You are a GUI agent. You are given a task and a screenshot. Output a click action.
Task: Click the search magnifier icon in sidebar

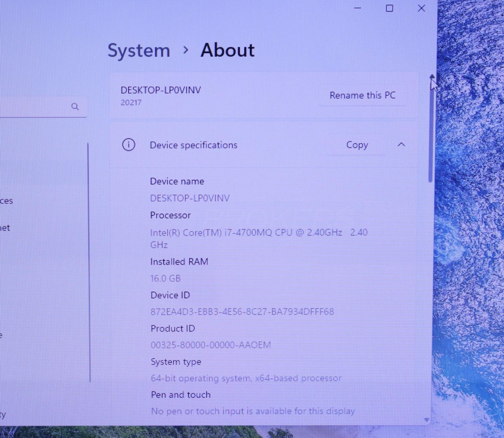[75, 106]
